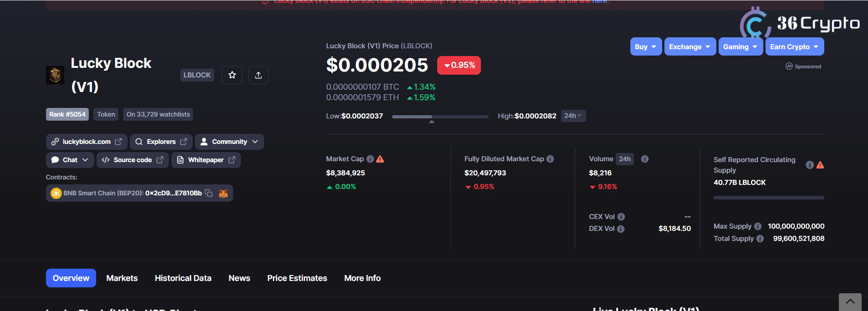
Task: Click the Lucky Block coin logo
Action: pos(55,75)
